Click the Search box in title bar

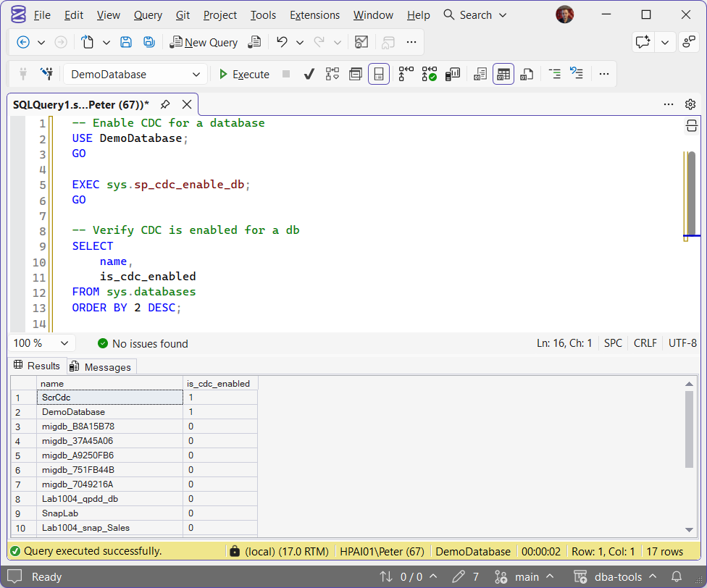[x=474, y=15]
